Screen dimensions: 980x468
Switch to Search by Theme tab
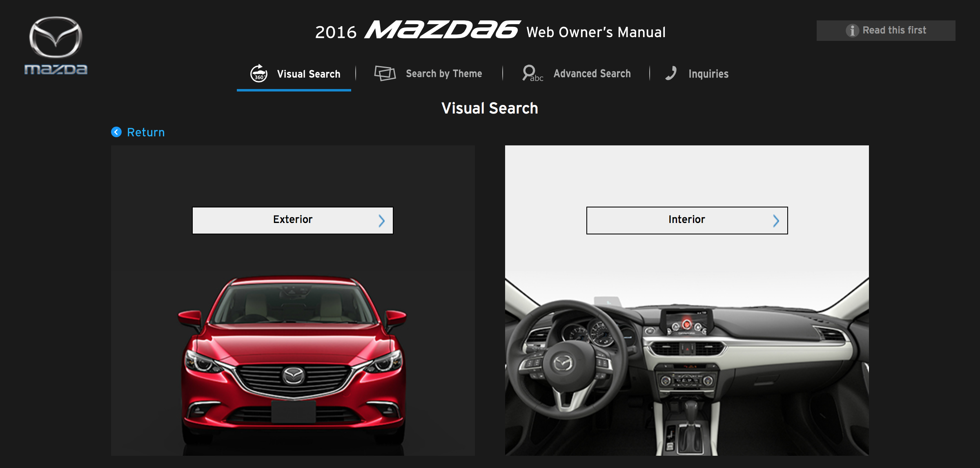coord(443,74)
